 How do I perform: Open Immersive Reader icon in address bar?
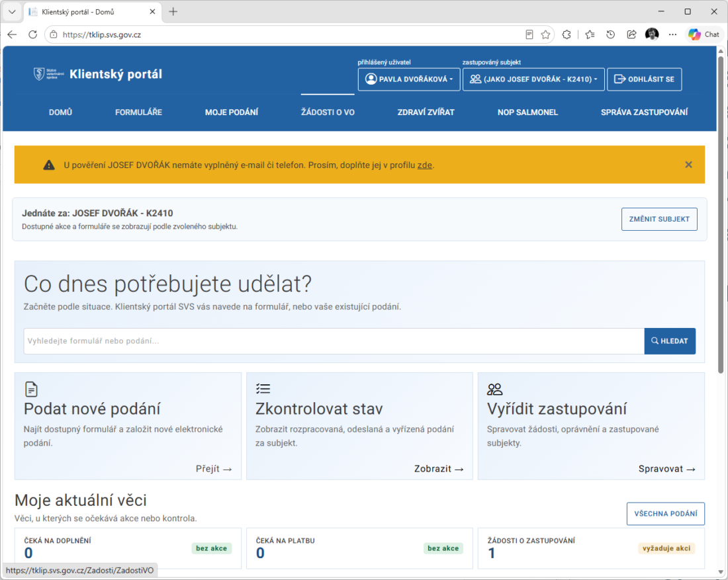(x=529, y=34)
